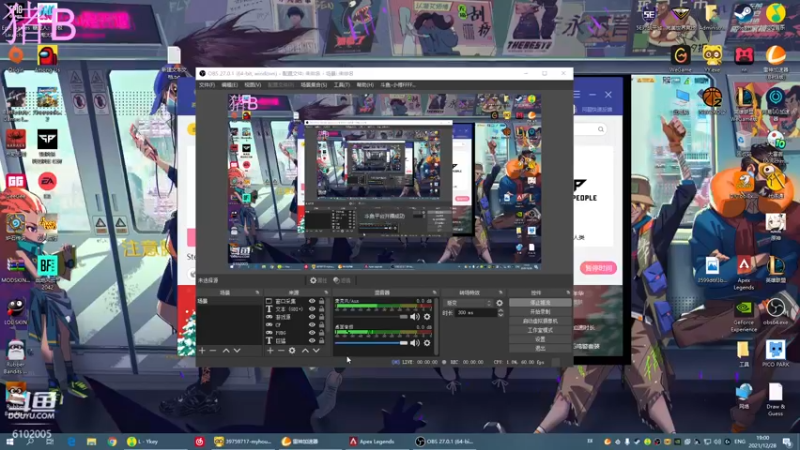Viewport: 800px width, 450px height.
Task: Toggle visibility of text (GDI+) source
Action: pos(312,309)
